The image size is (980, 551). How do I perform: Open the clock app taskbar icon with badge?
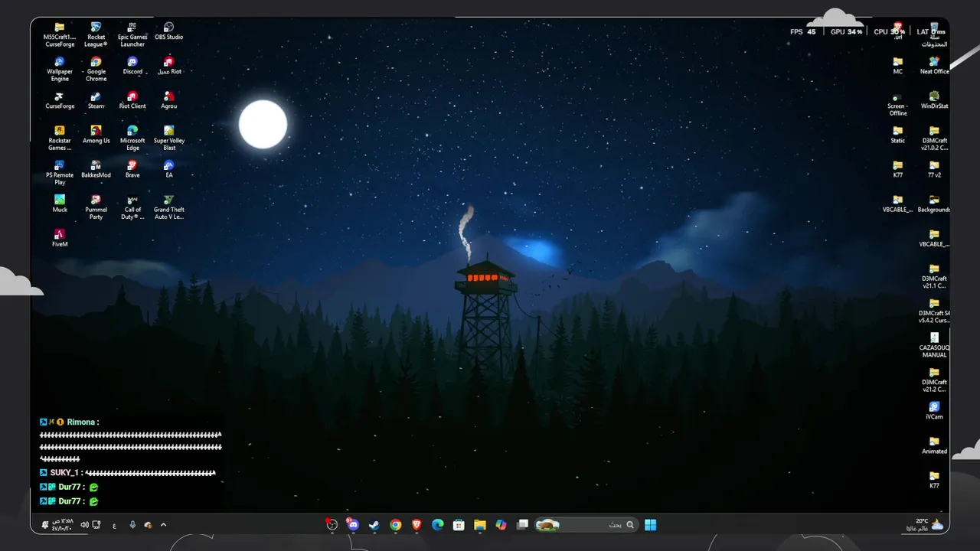coord(332,525)
